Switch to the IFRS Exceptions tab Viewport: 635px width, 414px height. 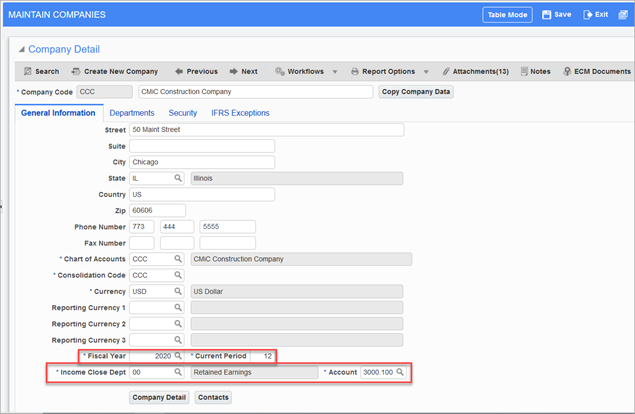pyautogui.click(x=240, y=113)
